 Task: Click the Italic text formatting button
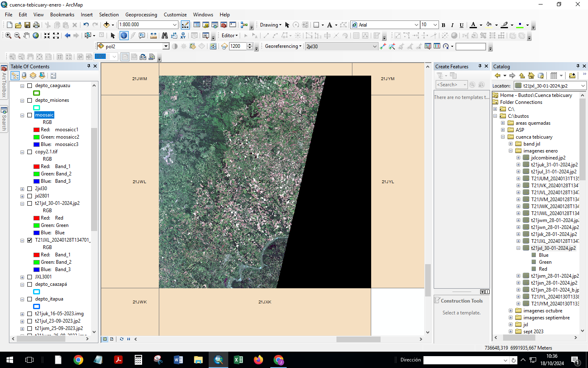coord(452,25)
